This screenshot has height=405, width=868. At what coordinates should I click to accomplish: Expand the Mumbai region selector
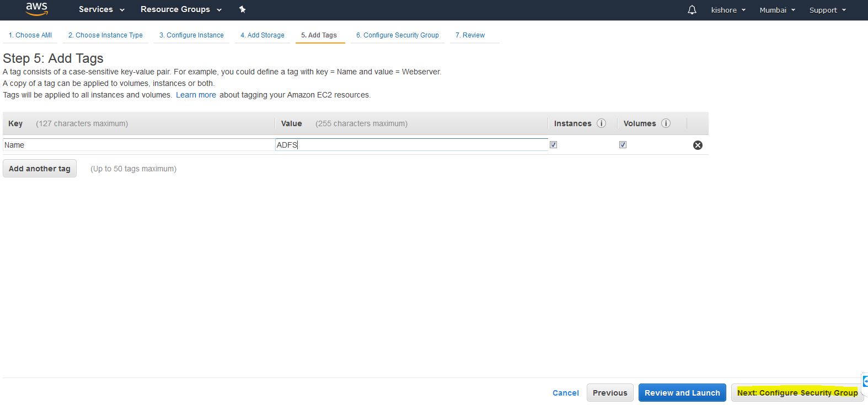tap(777, 10)
